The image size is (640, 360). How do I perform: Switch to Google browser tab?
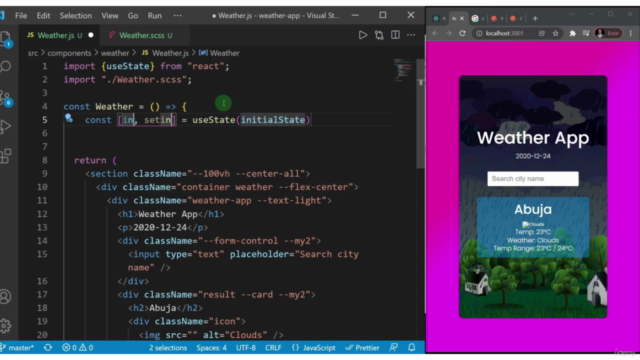click(478, 18)
